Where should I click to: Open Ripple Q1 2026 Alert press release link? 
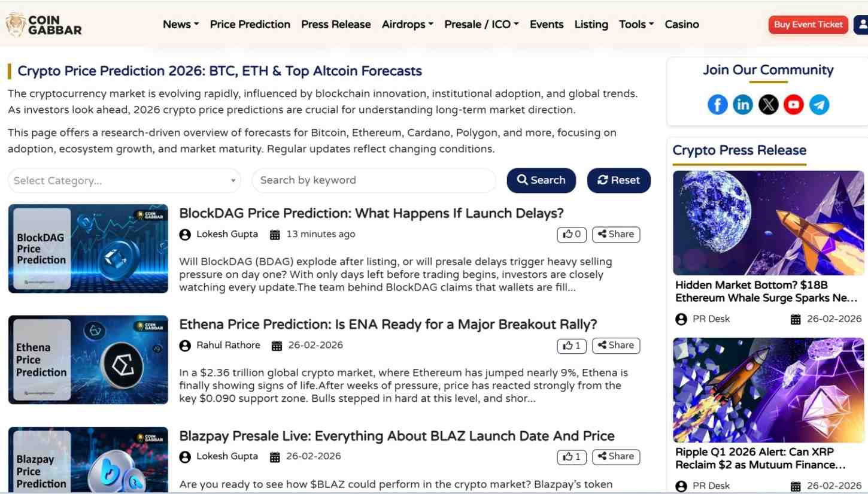[x=760, y=459]
